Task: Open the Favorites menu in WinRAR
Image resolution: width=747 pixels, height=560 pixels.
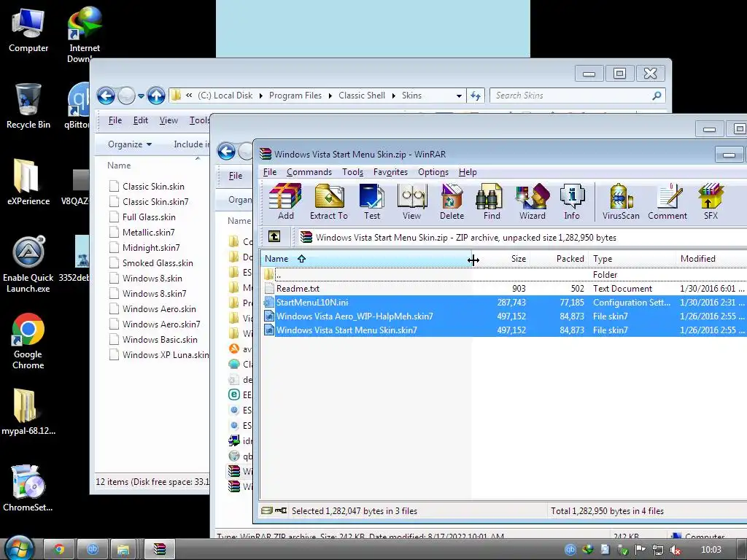Action: 391,172
